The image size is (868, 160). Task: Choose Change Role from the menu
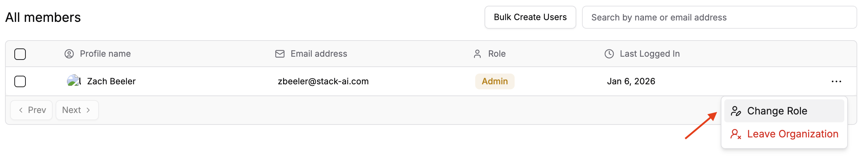tap(777, 111)
